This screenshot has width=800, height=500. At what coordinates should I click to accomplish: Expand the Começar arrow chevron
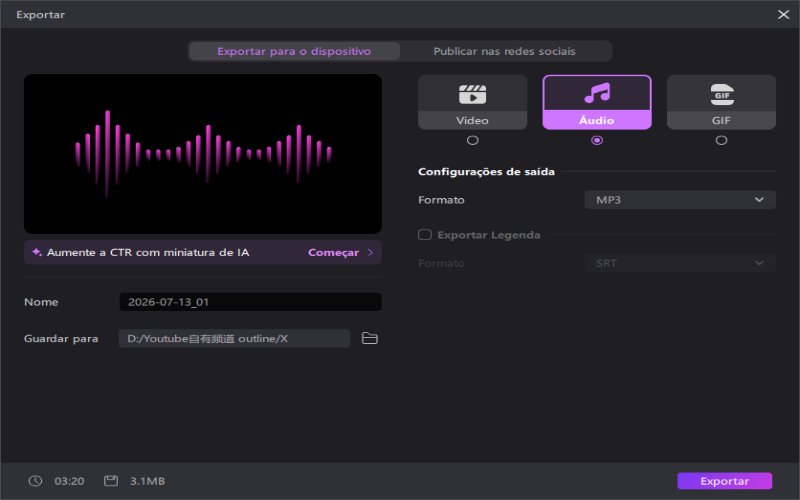click(370, 253)
